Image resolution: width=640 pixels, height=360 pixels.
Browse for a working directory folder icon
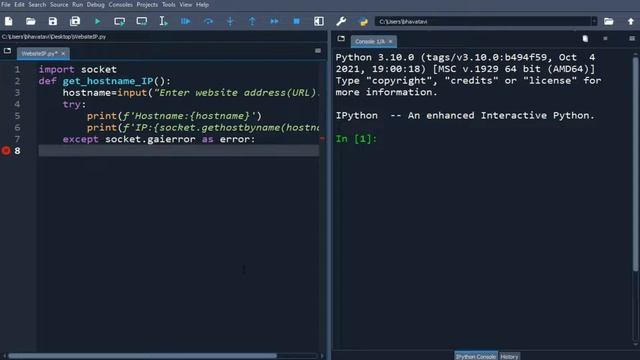(x=609, y=21)
